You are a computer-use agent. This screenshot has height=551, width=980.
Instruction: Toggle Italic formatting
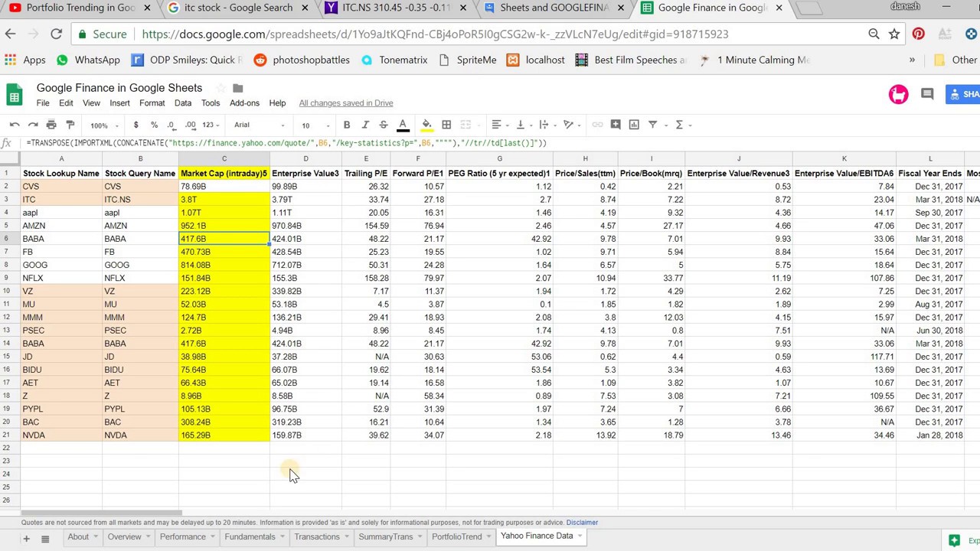(x=365, y=125)
